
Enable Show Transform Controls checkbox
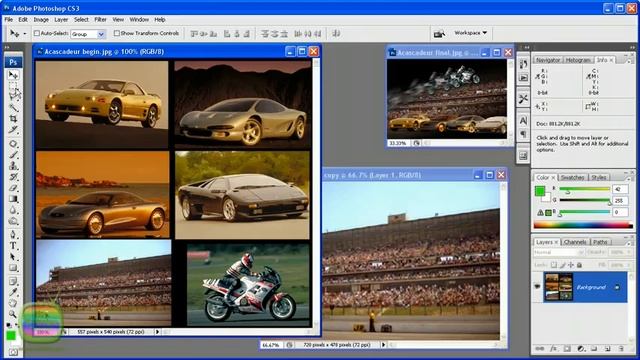click(x=117, y=33)
